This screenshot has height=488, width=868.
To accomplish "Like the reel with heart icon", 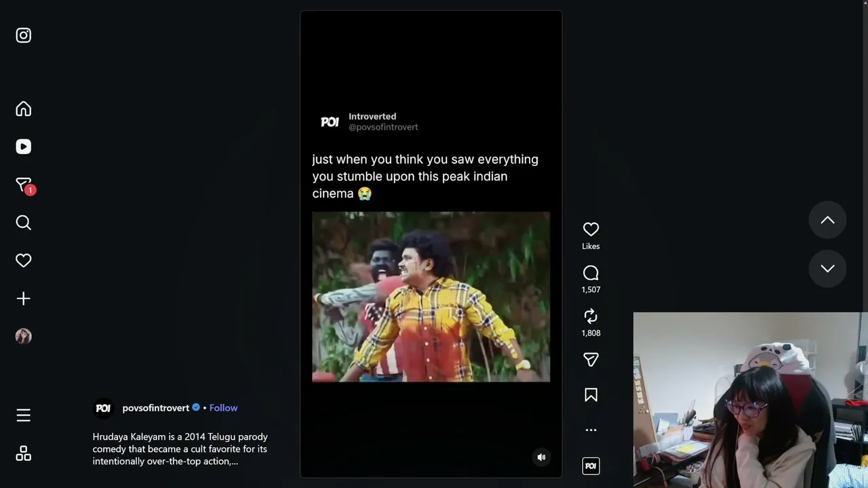I will pyautogui.click(x=591, y=229).
